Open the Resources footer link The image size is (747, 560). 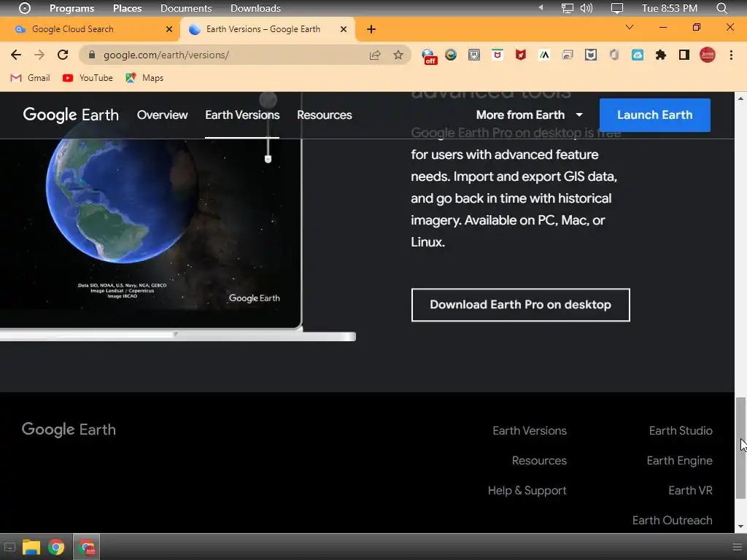click(x=539, y=461)
